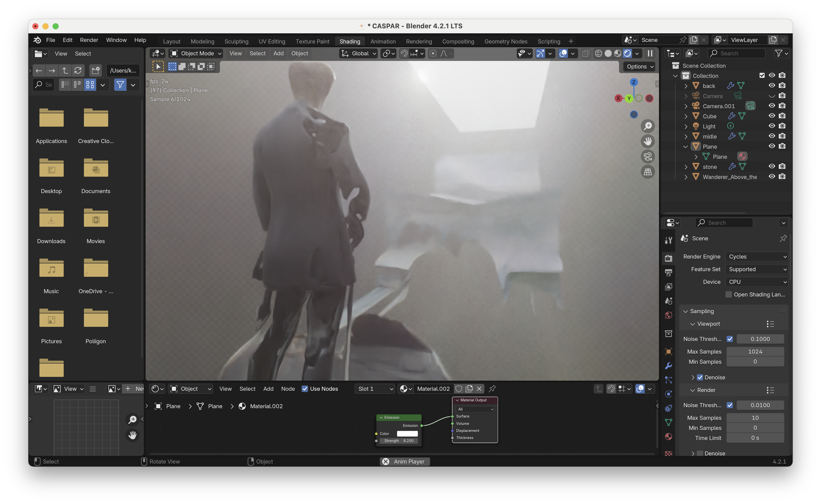Enable Open Shading Language checkbox
Image resolution: width=821 pixels, height=504 pixels.
point(729,294)
